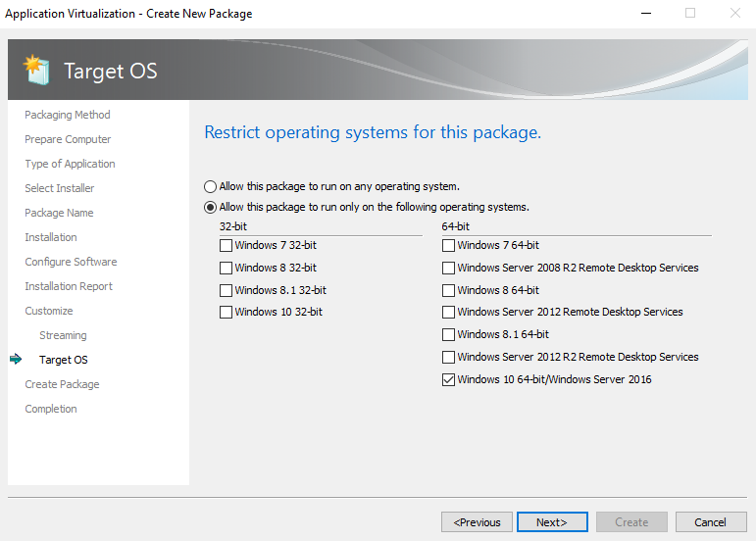
Task: Click the <Previous button
Action: pos(477,522)
